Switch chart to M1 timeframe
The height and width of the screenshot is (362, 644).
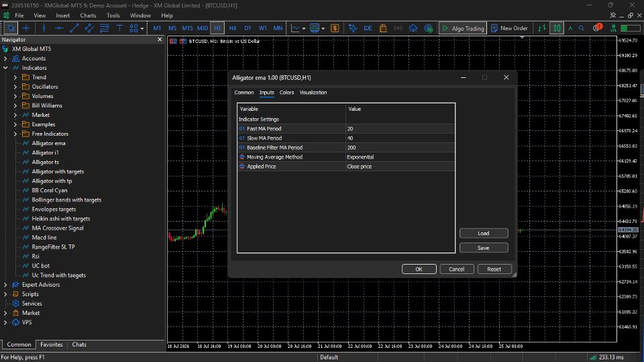tap(157, 28)
